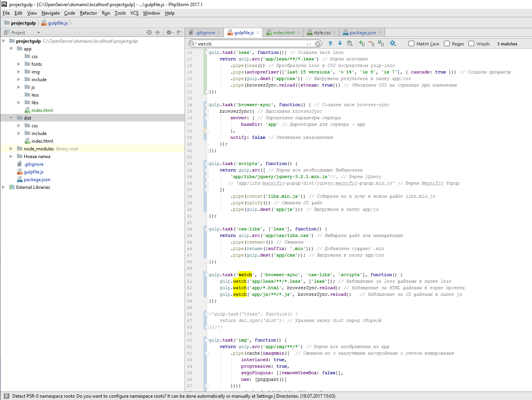532x400 pixels.
Task: Click the 5 matches label
Action: 507,44
